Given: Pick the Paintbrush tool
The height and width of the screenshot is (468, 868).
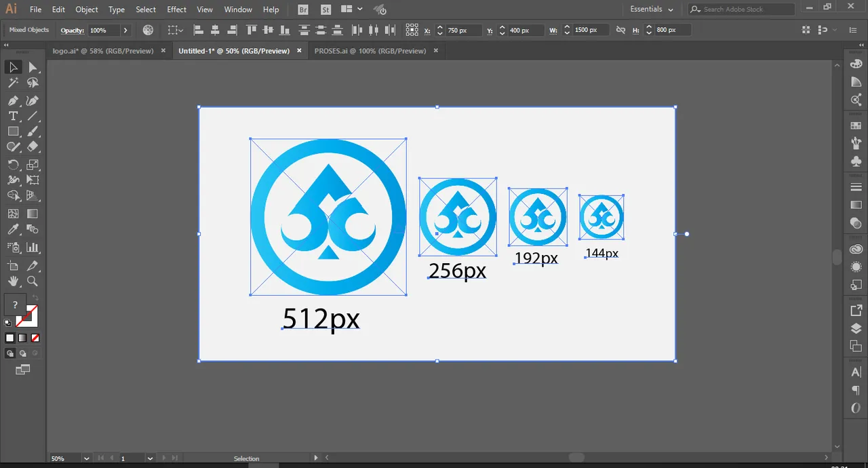Looking at the screenshot, I should coord(33,132).
